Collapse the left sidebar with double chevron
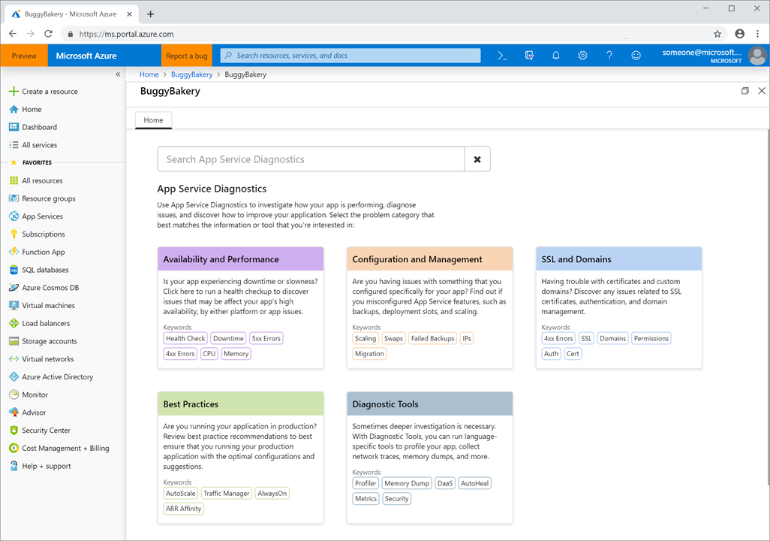This screenshot has width=770, height=541. coord(118,74)
